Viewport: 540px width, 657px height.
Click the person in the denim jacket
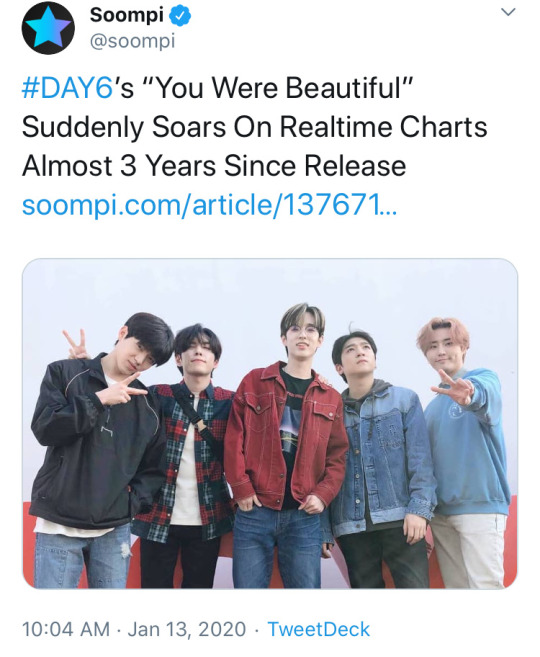coord(383,457)
